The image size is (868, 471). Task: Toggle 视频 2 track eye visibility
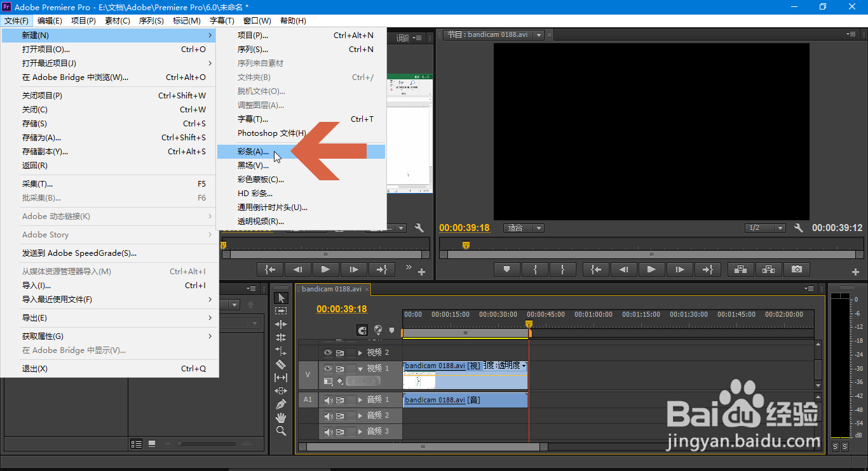pos(328,352)
